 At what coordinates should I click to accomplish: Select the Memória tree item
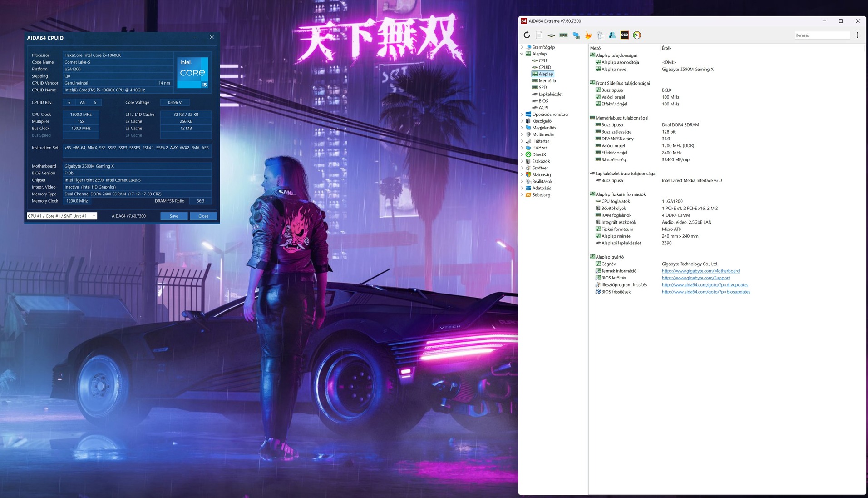(547, 81)
